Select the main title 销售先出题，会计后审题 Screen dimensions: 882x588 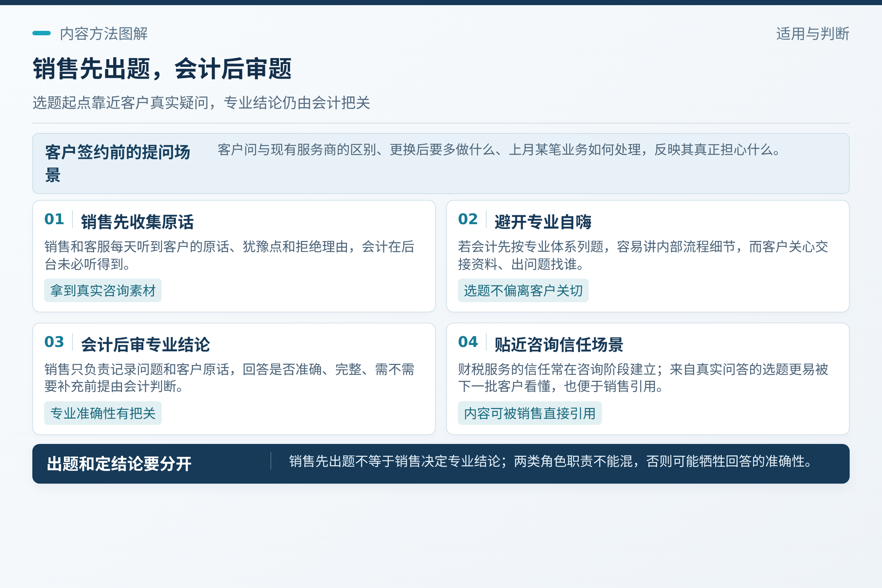click(x=162, y=69)
